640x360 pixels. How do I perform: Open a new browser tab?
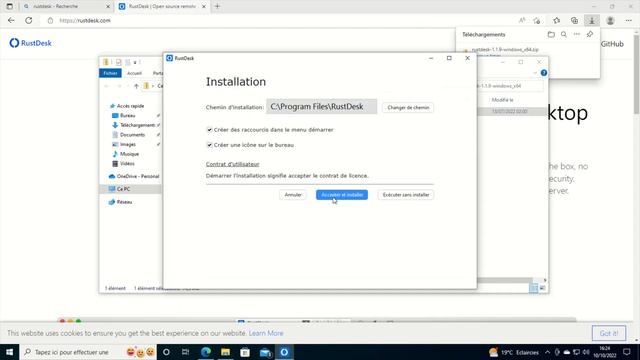pos(217,7)
